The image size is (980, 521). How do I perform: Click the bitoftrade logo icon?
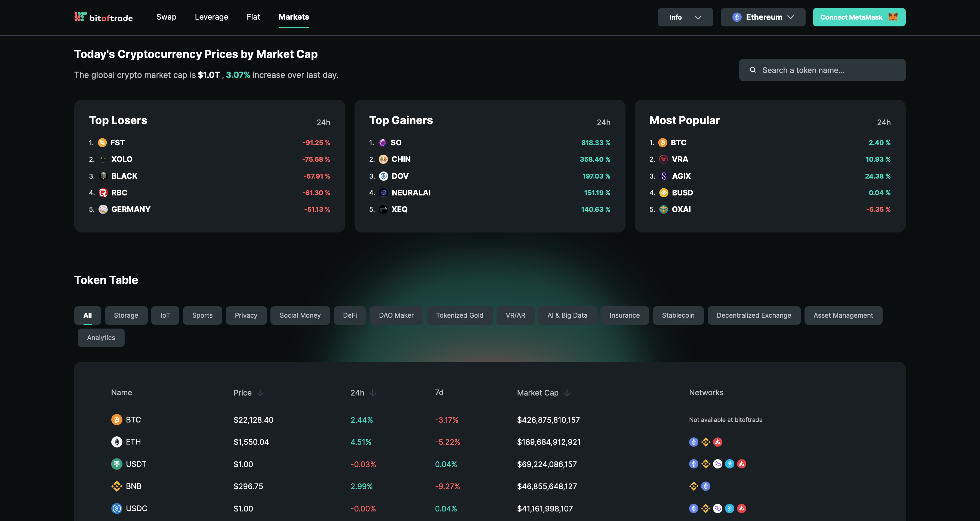pos(80,17)
